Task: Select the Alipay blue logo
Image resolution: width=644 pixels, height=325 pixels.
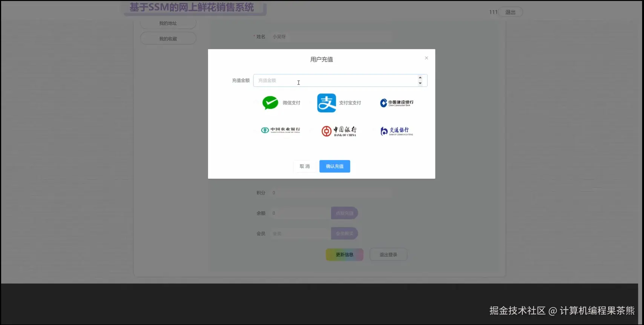Action: pos(327,103)
